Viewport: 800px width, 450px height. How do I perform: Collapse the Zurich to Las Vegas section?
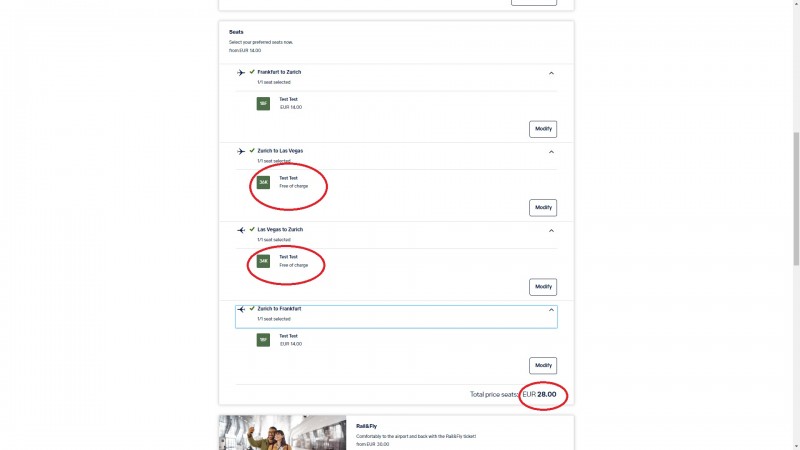click(551, 152)
